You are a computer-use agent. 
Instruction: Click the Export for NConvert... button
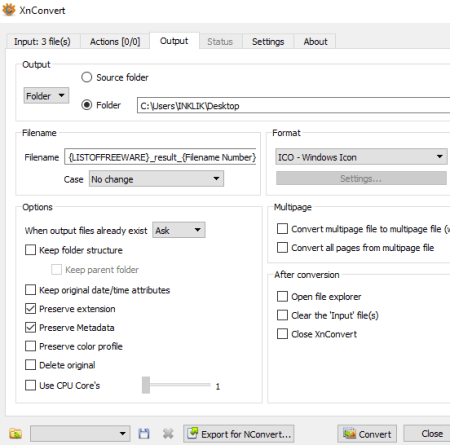coord(239,434)
